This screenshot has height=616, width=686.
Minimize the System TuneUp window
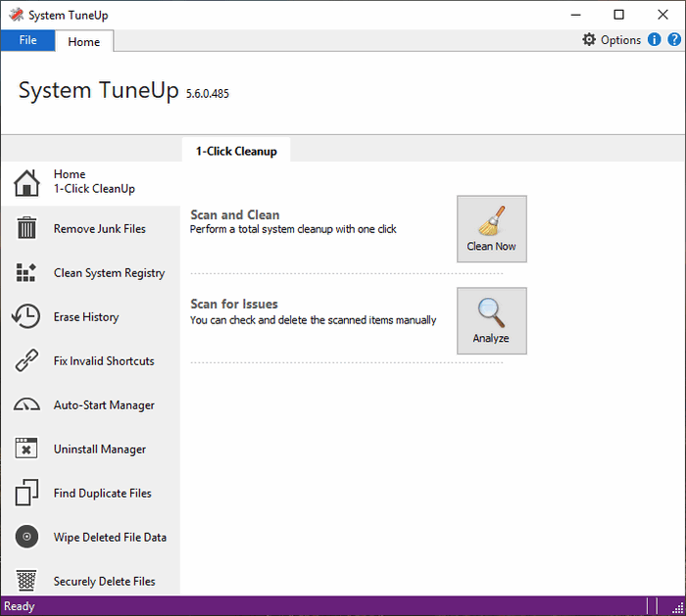pos(576,15)
